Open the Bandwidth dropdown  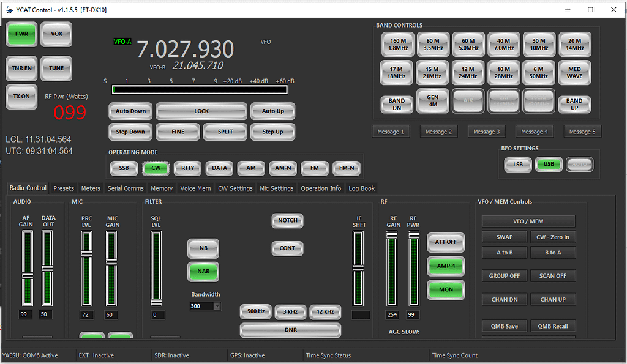click(x=217, y=306)
